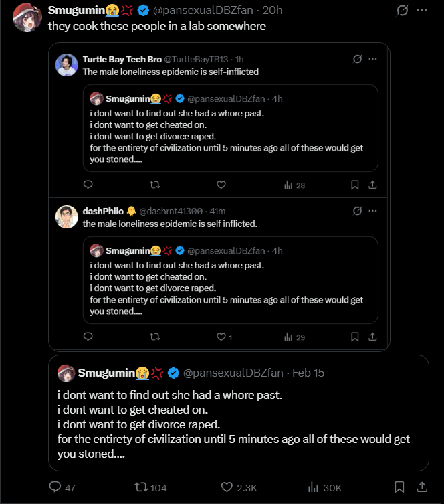Open more menu on Turtle Bay Tech Bro post
The height and width of the screenshot is (504, 444).
pos(373,59)
